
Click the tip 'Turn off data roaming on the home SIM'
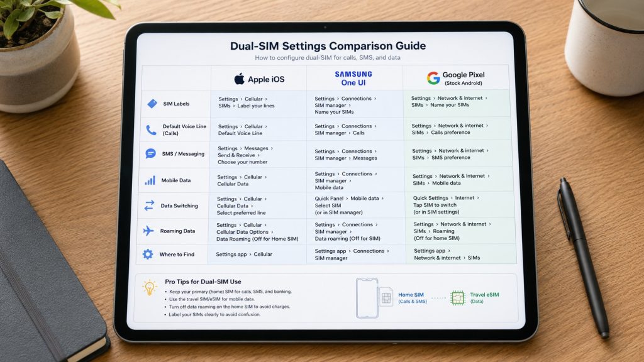[x=229, y=307]
